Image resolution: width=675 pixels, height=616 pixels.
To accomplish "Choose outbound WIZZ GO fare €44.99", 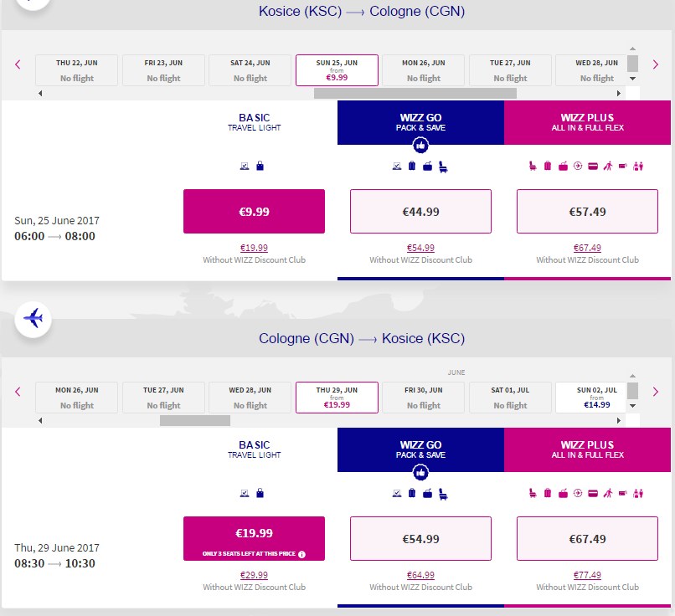I will point(420,211).
